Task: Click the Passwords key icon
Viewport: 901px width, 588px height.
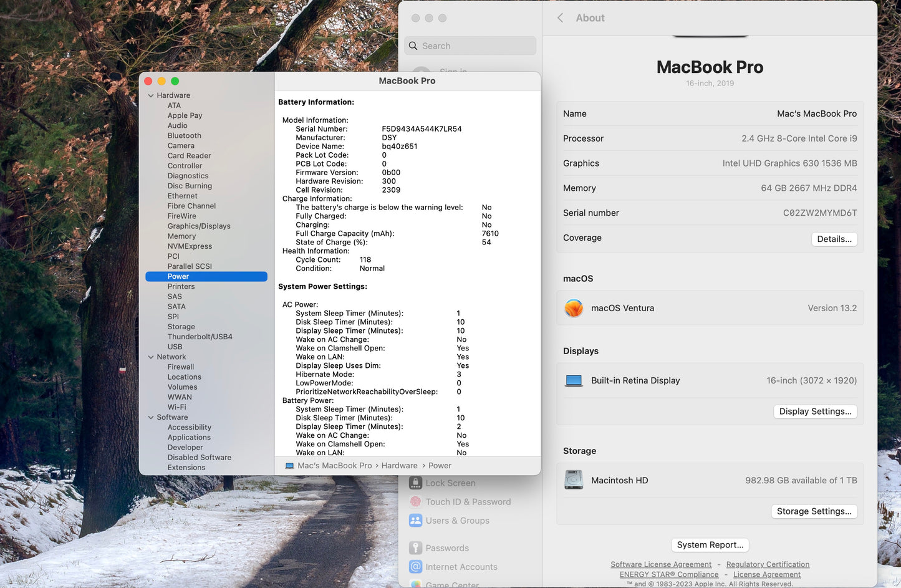Action: tap(415, 547)
